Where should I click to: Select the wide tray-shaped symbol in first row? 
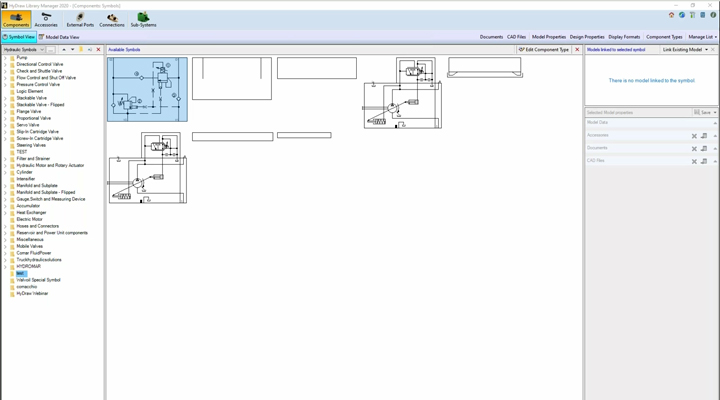click(x=485, y=68)
